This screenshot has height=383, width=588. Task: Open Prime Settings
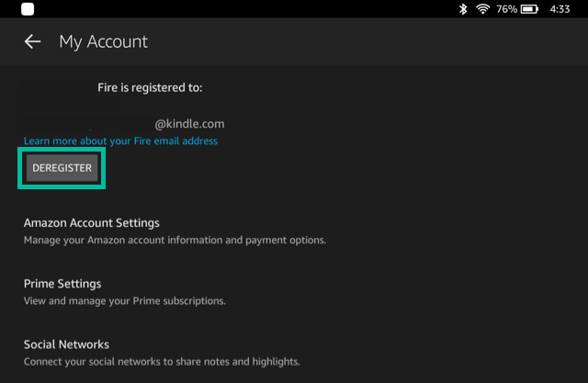click(62, 284)
